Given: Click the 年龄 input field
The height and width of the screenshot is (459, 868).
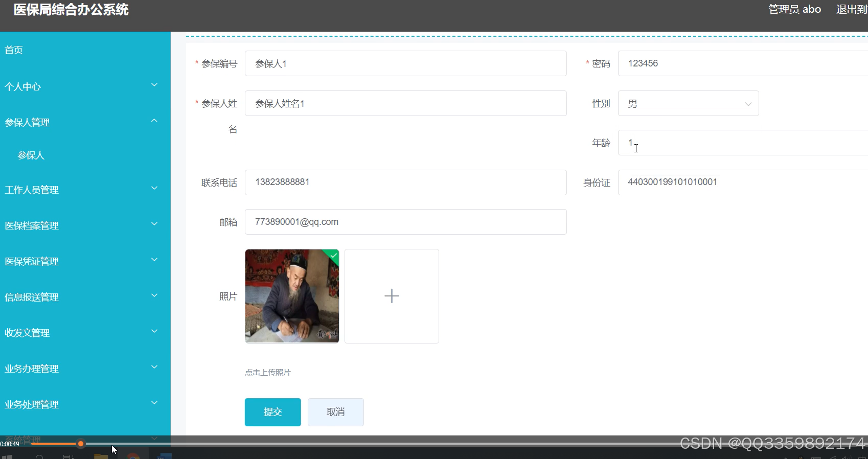Looking at the screenshot, I should [x=743, y=143].
